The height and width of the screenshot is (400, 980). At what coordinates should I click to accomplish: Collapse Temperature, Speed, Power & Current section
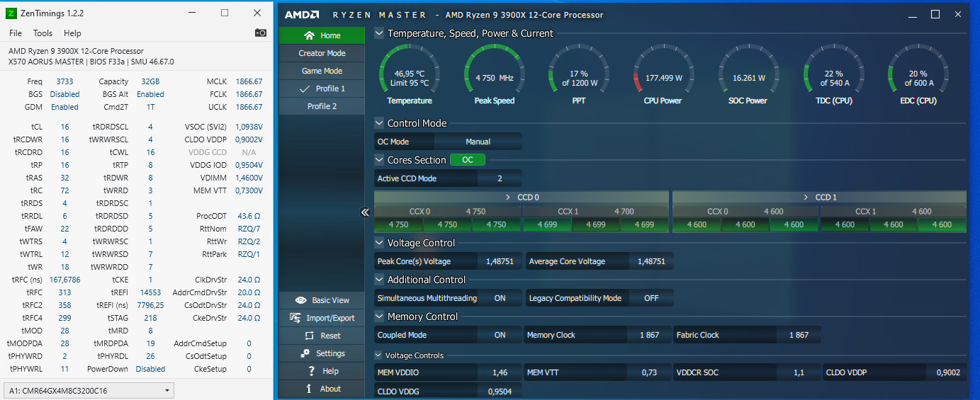[x=379, y=33]
